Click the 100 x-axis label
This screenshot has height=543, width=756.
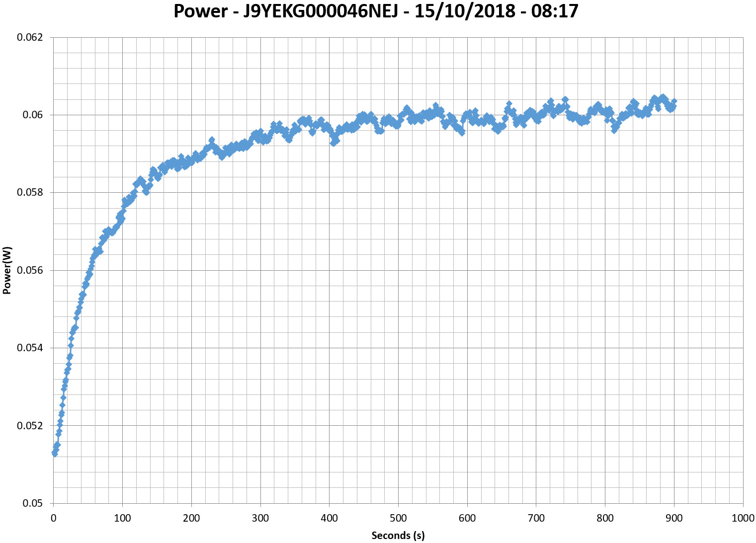tap(122, 518)
